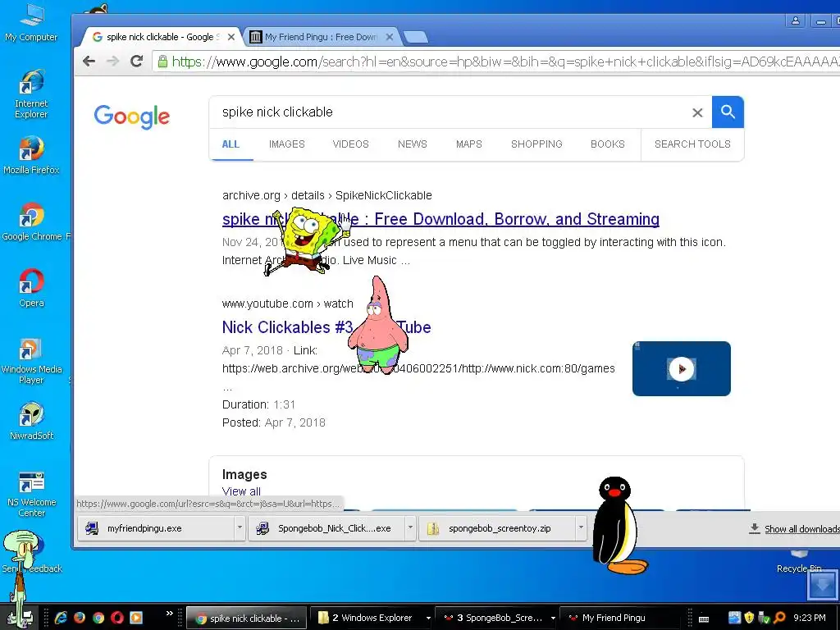Open My Computer desktop icon
This screenshot has height=630, width=840.
31,22
